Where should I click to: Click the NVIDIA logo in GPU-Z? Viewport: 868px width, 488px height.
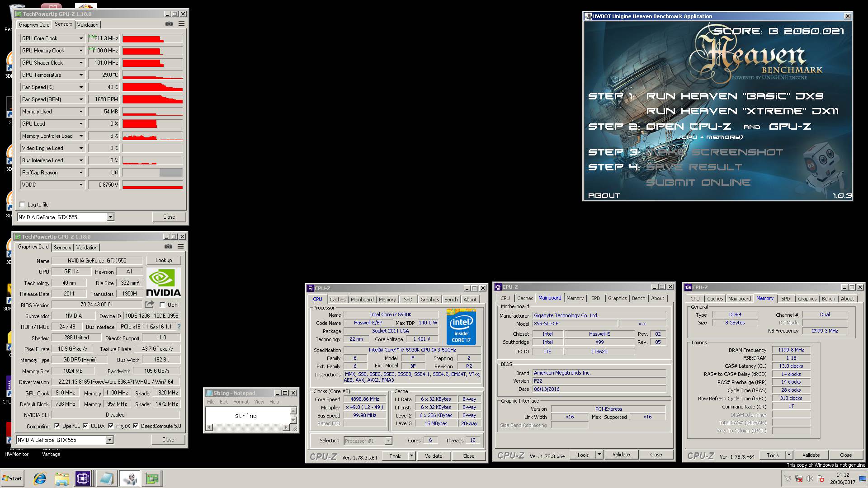[163, 283]
